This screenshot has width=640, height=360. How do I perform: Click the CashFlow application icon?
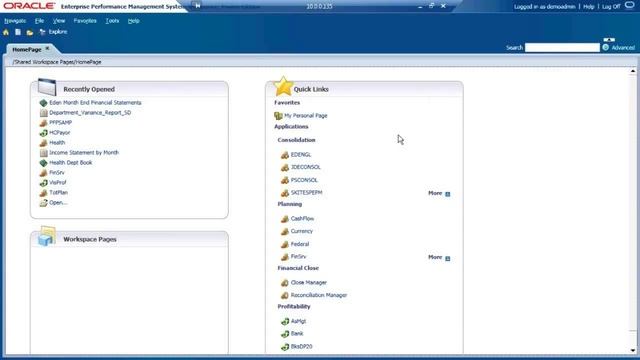pyautogui.click(x=285, y=219)
